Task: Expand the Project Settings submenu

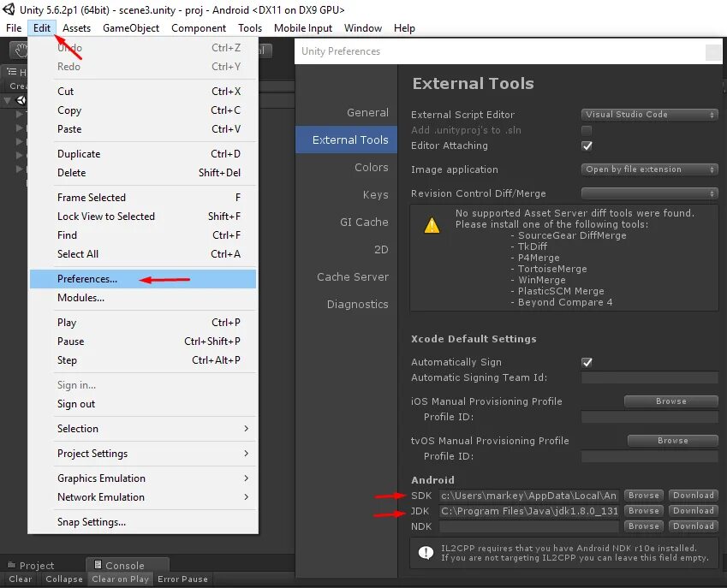Action: [143, 454]
